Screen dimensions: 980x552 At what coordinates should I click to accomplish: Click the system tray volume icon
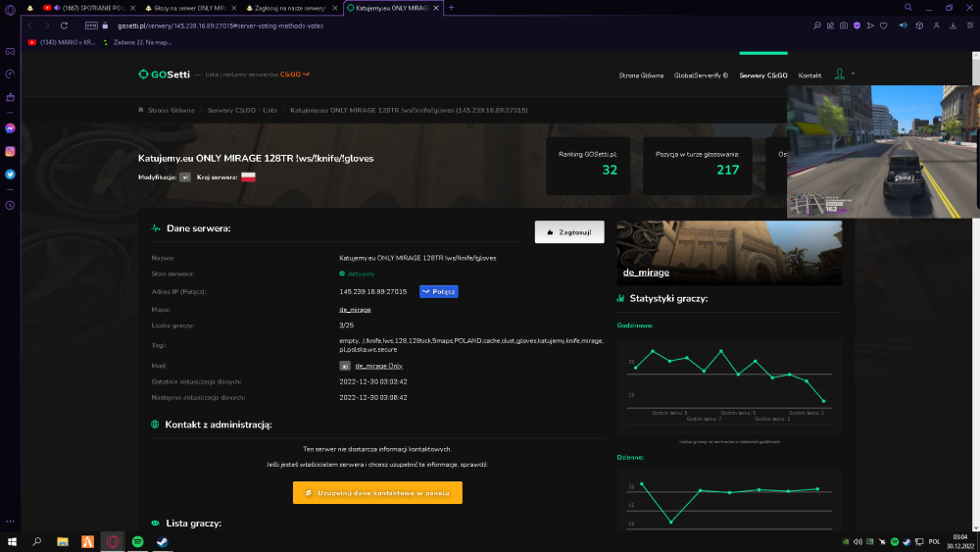[x=857, y=542]
